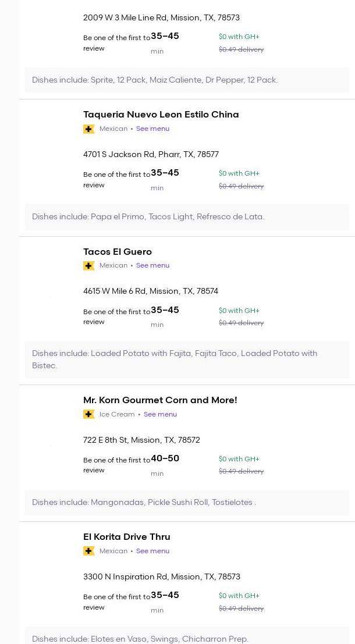Open See menu link for Tacos El Guero
This screenshot has width=355, height=644.
pos(152,266)
